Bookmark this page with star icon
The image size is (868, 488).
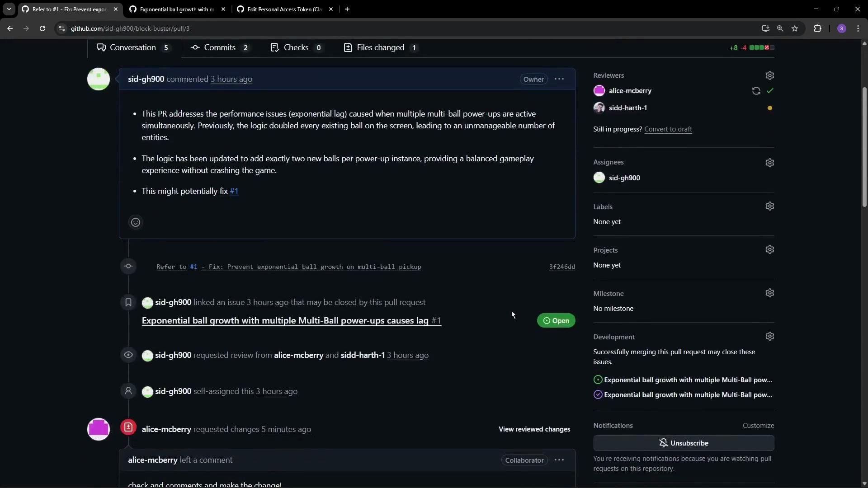pos(795,28)
